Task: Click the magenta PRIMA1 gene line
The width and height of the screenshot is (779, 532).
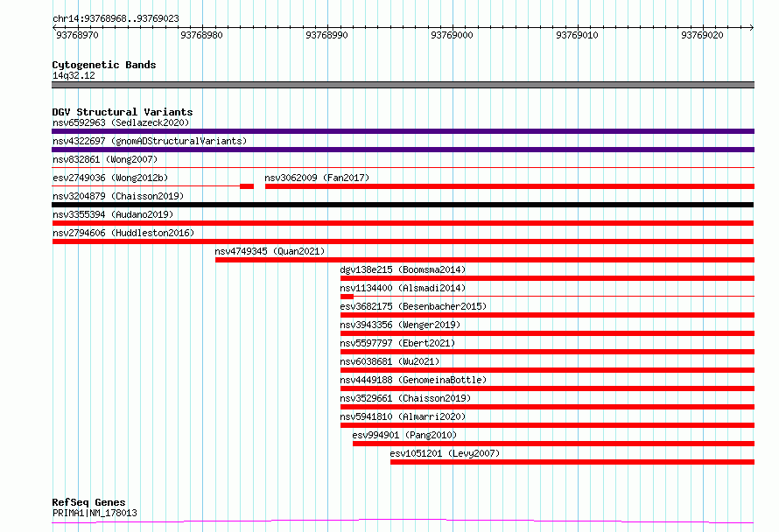Action: [x=403, y=521]
